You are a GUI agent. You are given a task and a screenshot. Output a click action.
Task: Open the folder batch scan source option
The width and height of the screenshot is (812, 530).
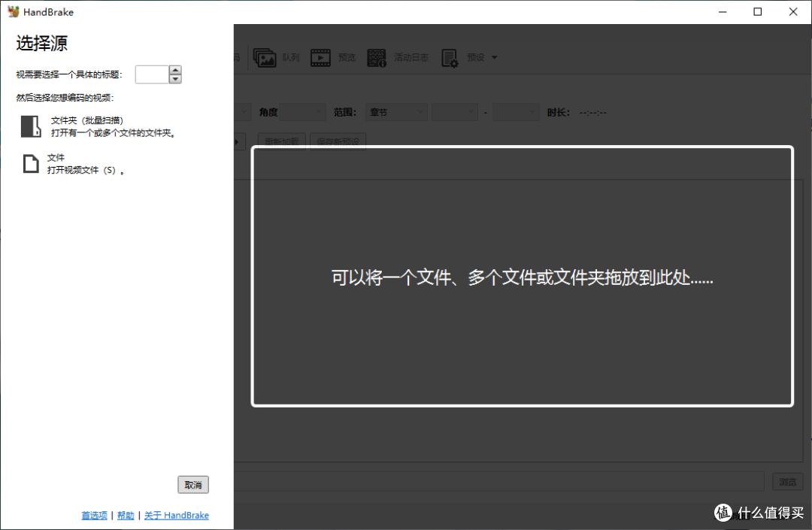point(98,126)
